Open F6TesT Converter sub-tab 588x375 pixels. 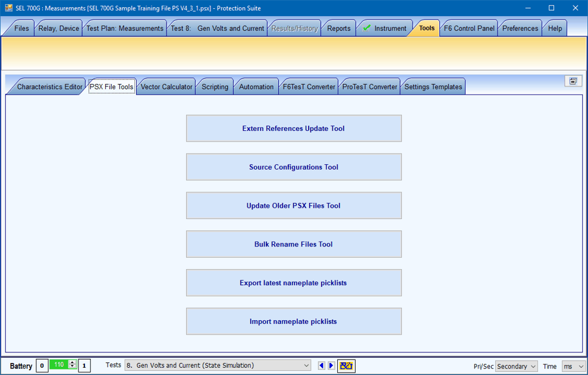(309, 87)
